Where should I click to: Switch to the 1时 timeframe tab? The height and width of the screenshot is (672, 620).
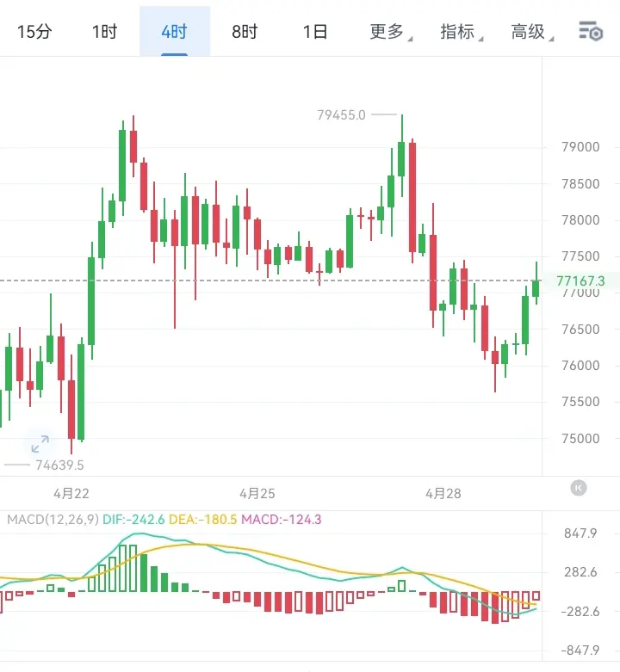coord(104,32)
